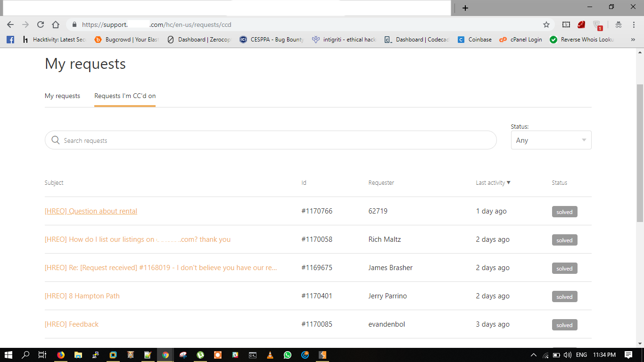The width and height of the screenshot is (644, 362).
Task: Open a new browser tab
Action: point(465,8)
